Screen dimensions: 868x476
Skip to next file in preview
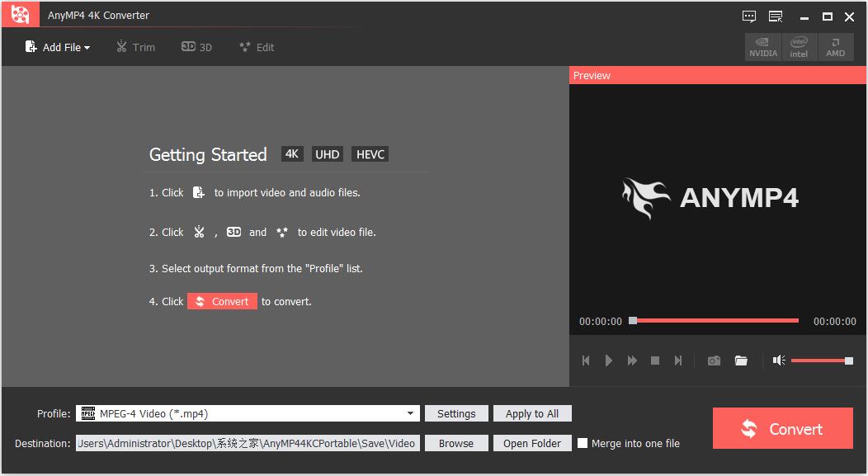coord(678,361)
